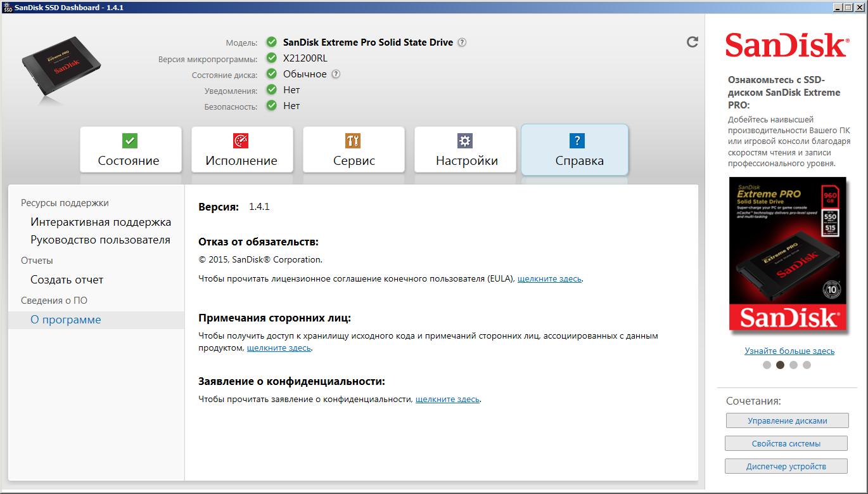
Task: Minimize the SanDisk SSD Dashboard window
Action: click(838, 7)
